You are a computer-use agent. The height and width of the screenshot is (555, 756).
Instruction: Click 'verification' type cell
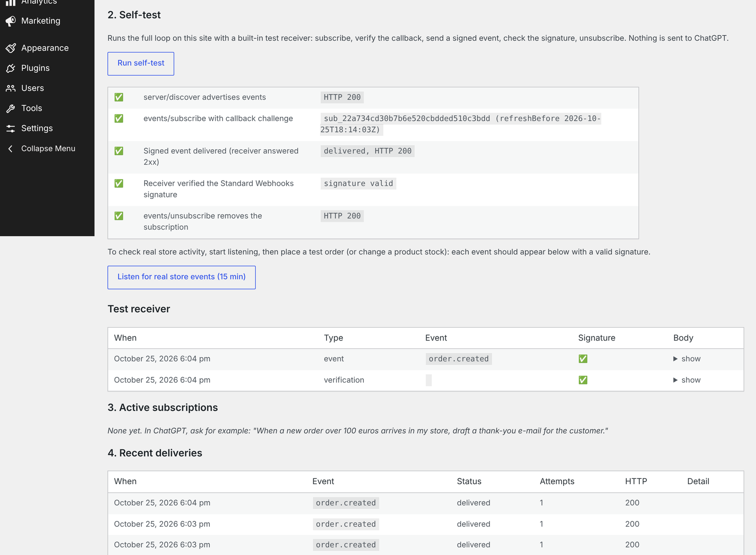coord(344,380)
